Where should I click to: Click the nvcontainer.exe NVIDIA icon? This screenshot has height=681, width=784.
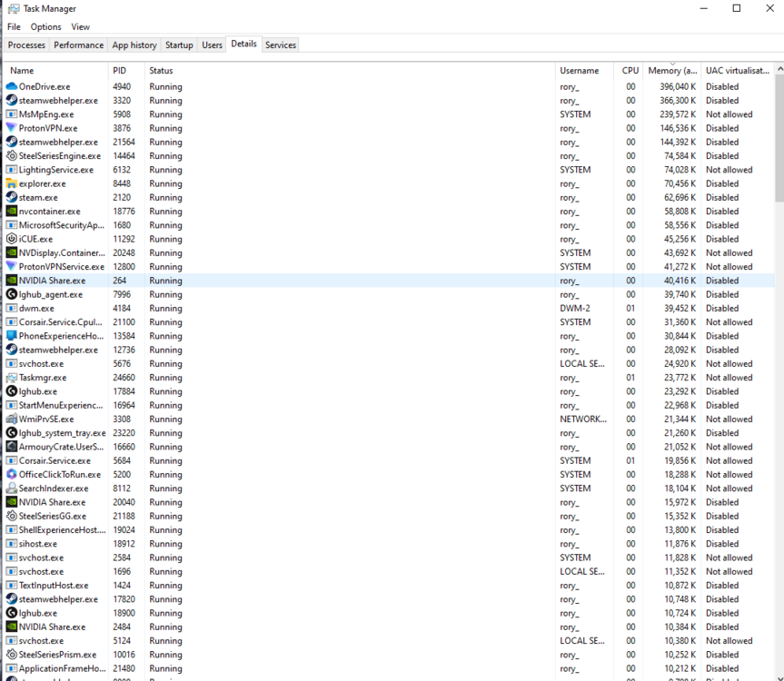[x=12, y=212]
